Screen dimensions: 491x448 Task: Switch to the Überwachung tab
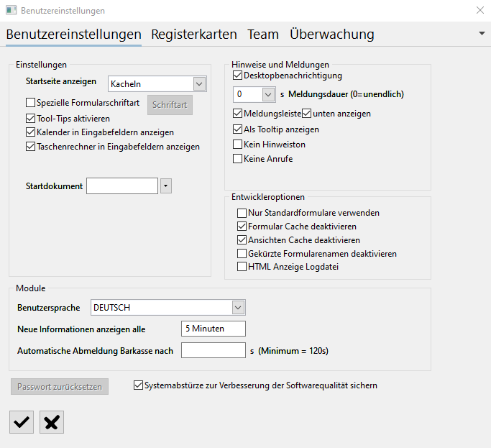332,34
